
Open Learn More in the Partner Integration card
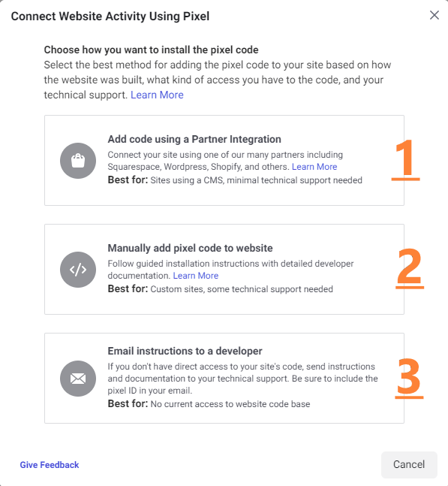tap(314, 167)
